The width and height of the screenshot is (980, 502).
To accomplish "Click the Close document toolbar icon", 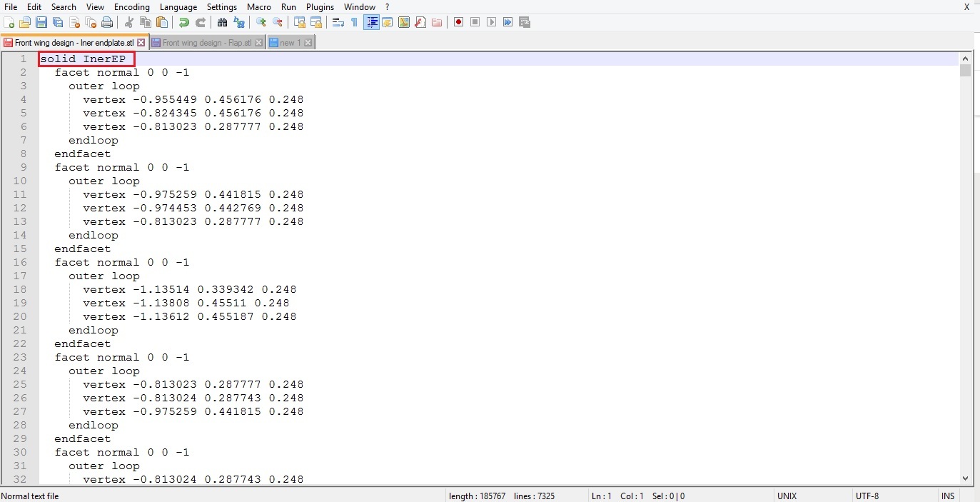I will point(74,22).
